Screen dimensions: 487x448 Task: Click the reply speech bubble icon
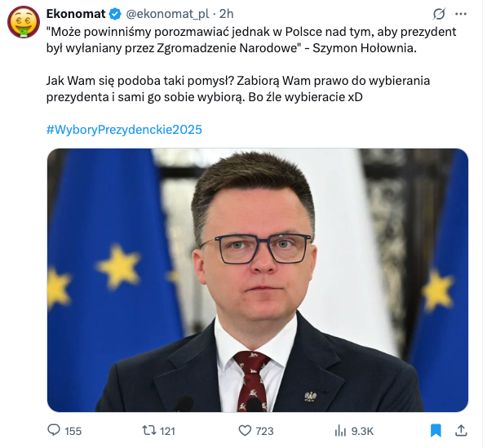click(x=54, y=431)
